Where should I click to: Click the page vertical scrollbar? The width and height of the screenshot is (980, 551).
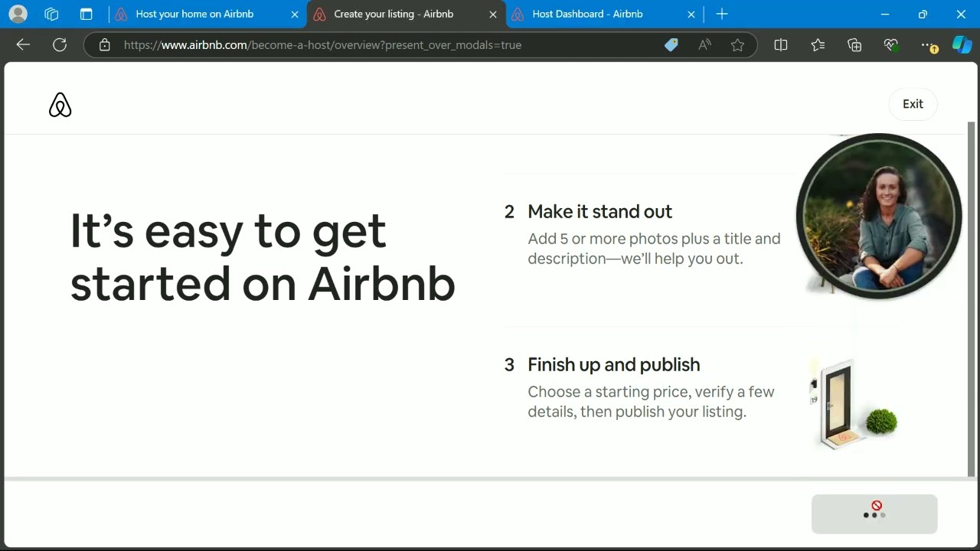click(x=972, y=298)
